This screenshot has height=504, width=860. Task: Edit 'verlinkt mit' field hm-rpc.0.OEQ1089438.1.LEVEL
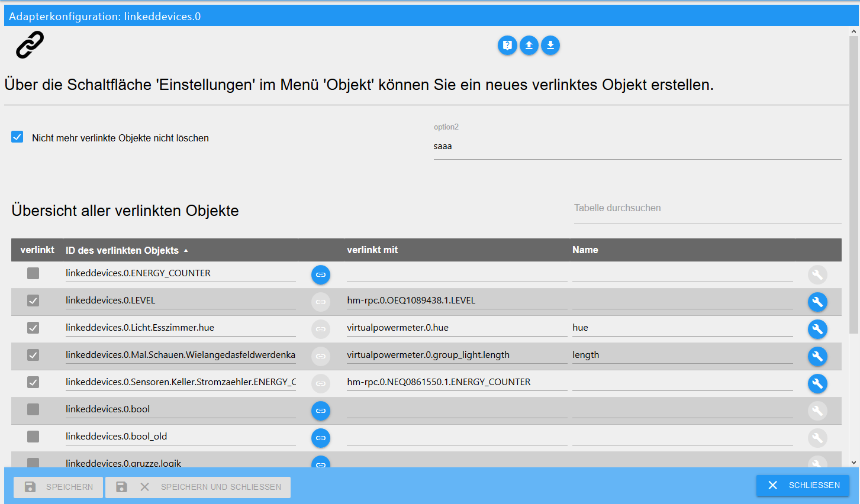(x=457, y=301)
